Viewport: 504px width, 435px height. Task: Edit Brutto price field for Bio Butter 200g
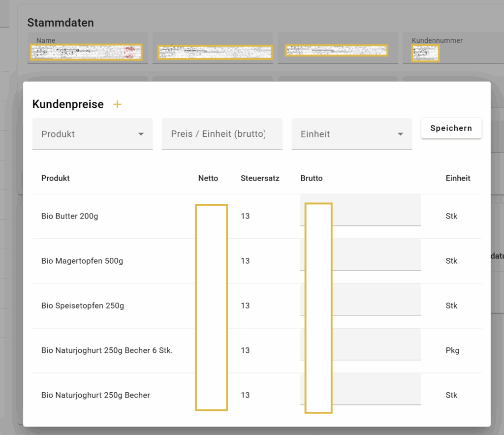coord(375,211)
